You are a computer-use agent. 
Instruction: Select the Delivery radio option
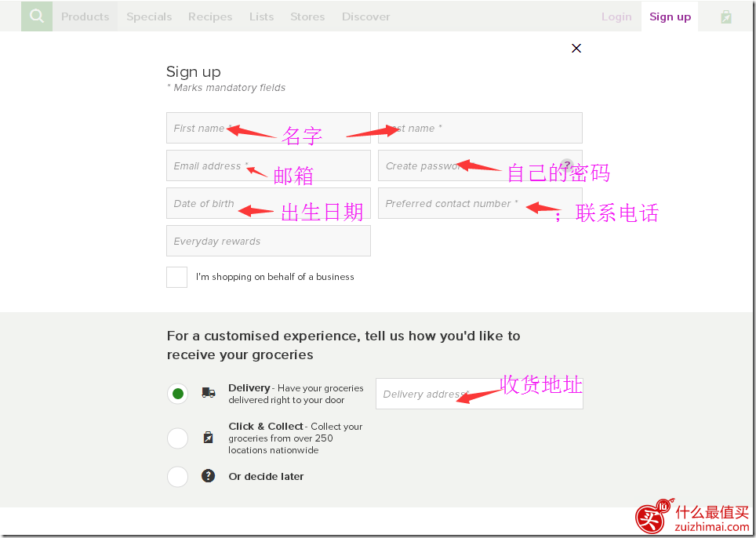click(x=177, y=394)
